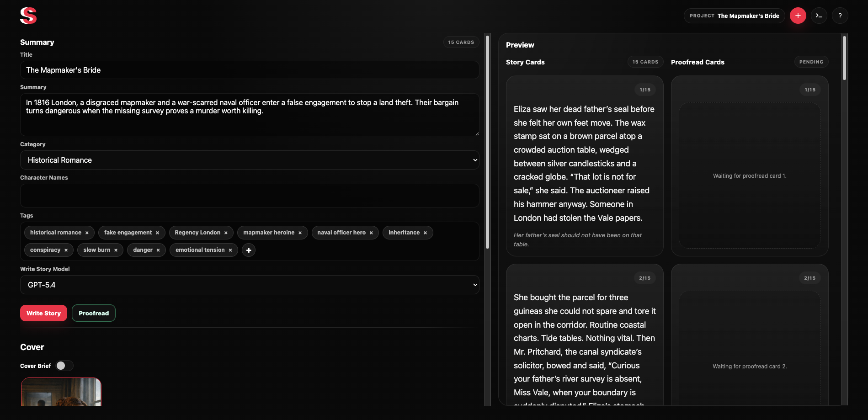Click 'Waiting for proofread card 2.' placeholder
This screenshot has height=420, width=868.
tap(750, 367)
